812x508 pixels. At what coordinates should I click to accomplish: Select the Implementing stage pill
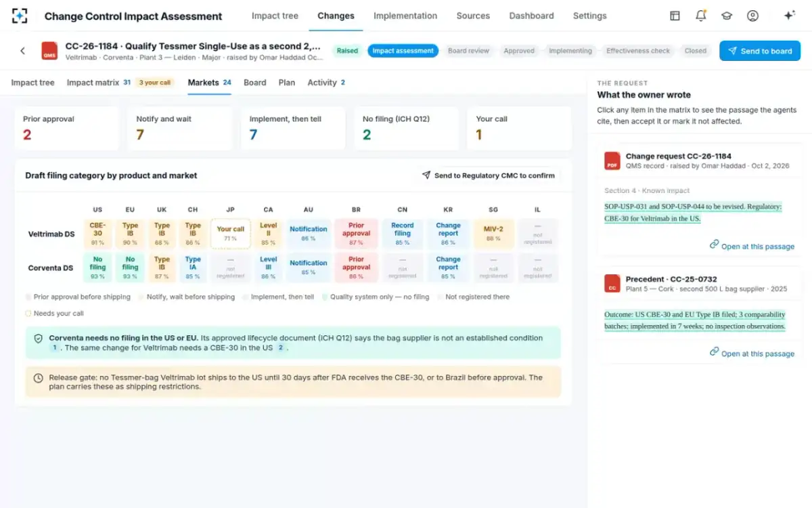pyautogui.click(x=570, y=51)
